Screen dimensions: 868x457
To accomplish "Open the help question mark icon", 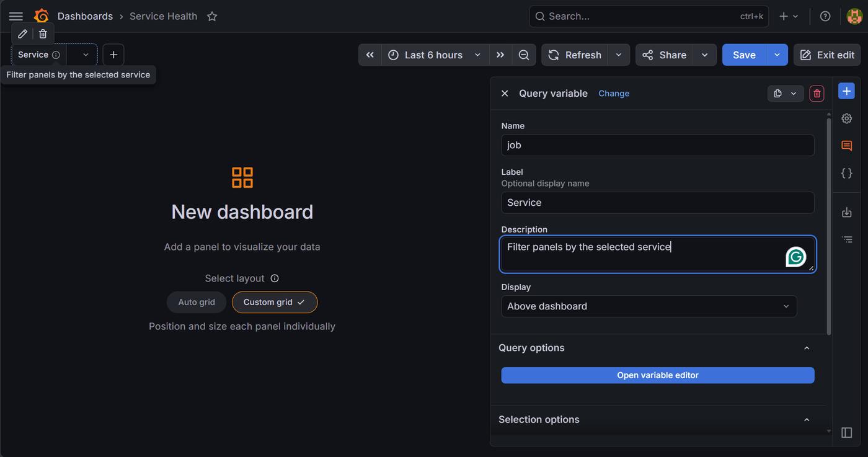I will pyautogui.click(x=825, y=16).
